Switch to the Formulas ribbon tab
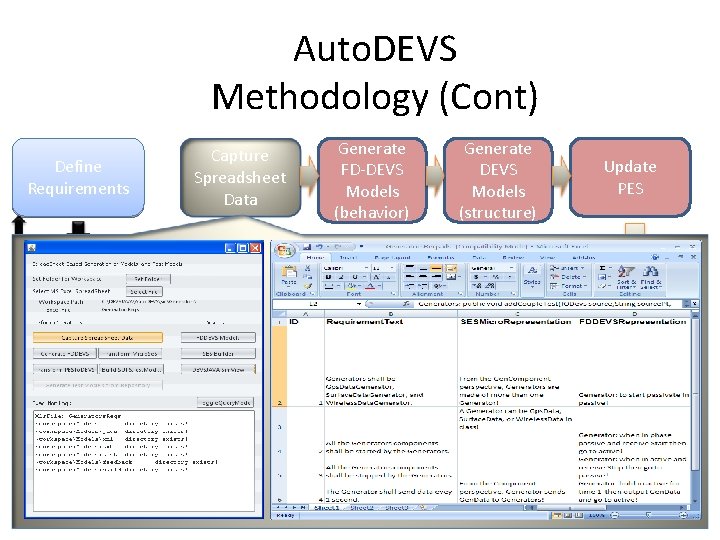The width and height of the screenshot is (720, 540). point(440,258)
